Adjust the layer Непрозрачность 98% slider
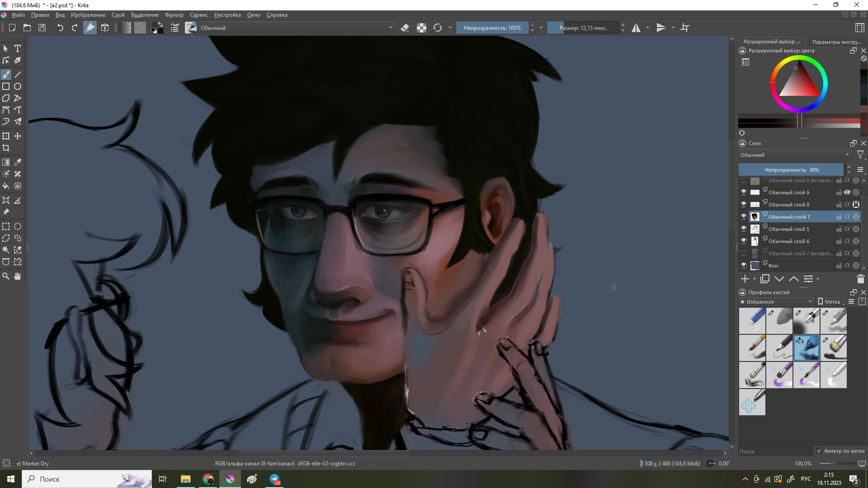Image resolution: width=868 pixels, height=488 pixels. pos(791,170)
